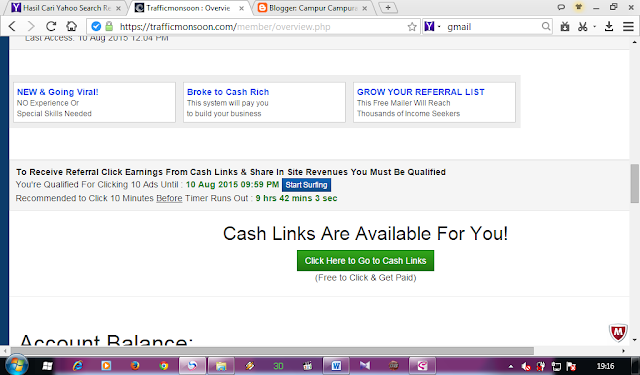Close the Blogger tab
640x375 pixels.
pyautogui.click(x=365, y=8)
